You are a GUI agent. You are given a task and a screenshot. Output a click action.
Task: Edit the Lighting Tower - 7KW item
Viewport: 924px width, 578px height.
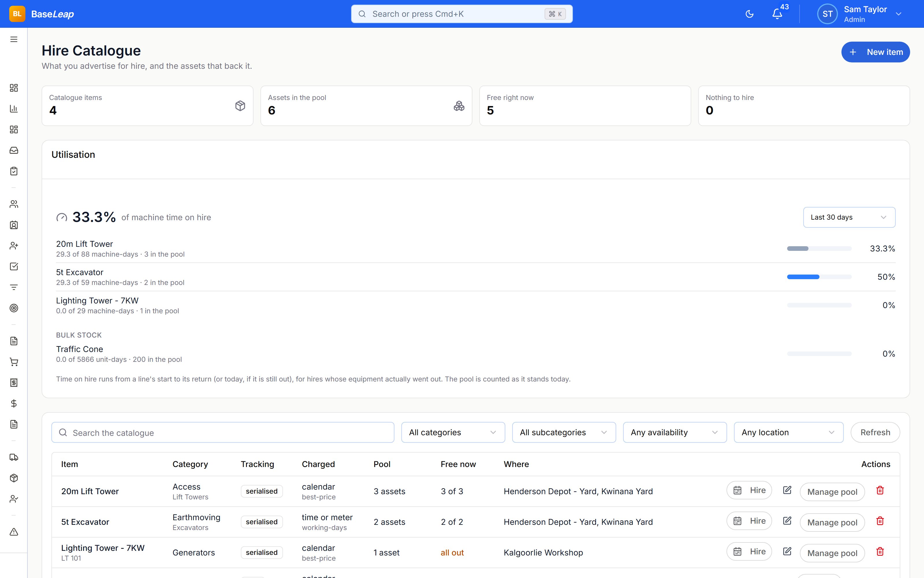click(787, 551)
